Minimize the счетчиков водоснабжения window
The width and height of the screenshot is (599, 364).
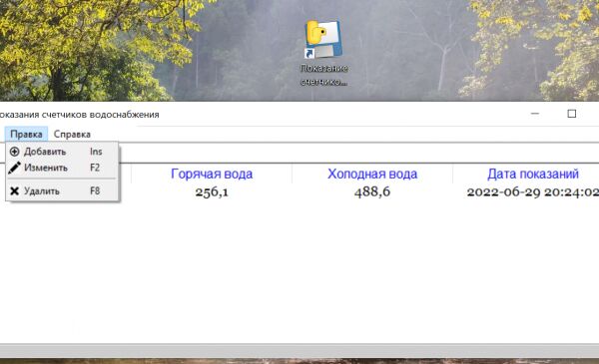pyautogui.click(x=535, y=114)
